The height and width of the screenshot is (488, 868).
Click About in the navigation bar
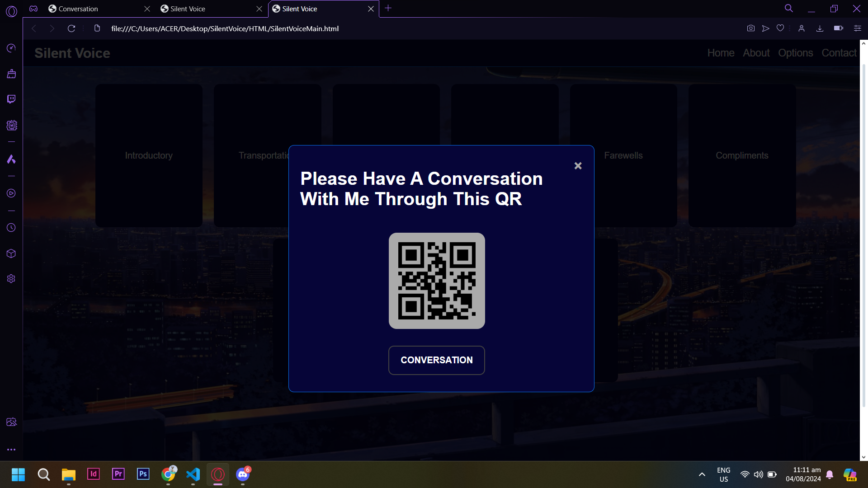[x=756, y=53]
